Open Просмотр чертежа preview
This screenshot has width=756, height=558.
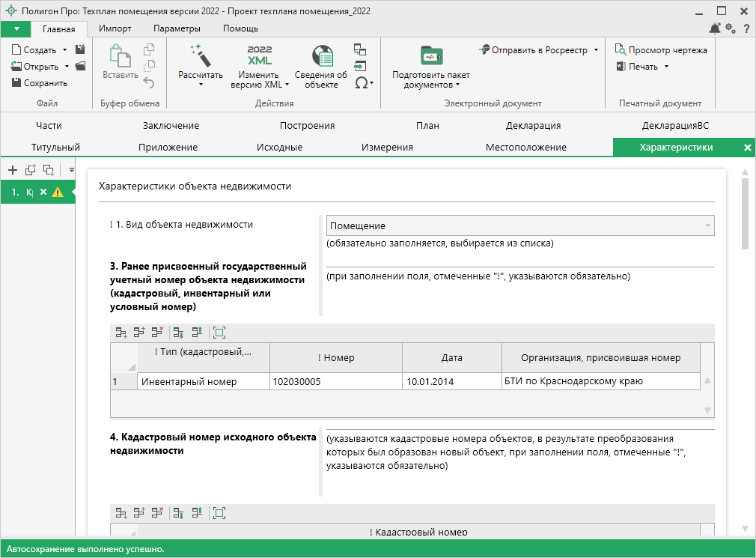pos(660,50)
